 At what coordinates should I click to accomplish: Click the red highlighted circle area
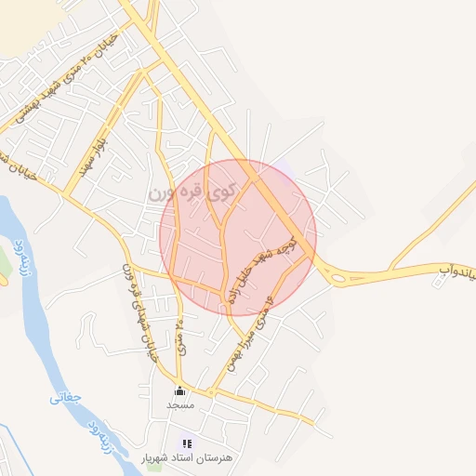click(238, 238)
